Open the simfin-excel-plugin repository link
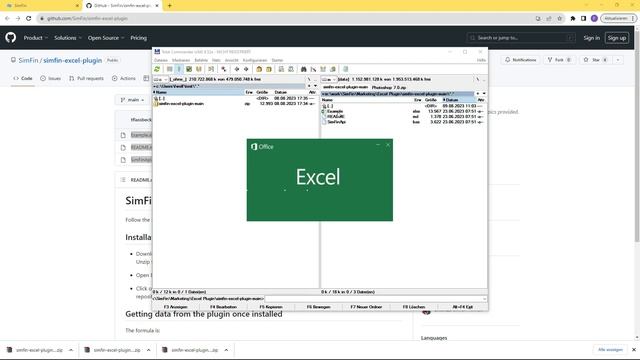 pyautogui.click(x=73, y=60)
